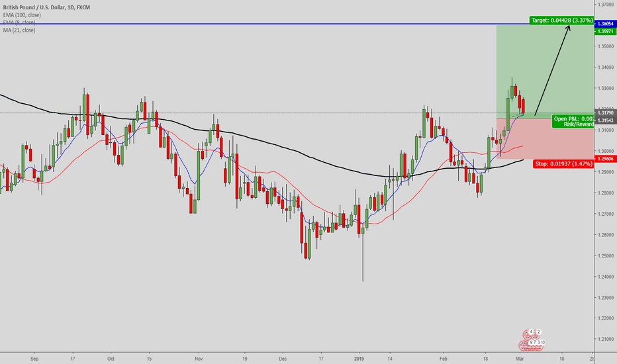Click the 1.30000 price axis tick

[605, 151]
